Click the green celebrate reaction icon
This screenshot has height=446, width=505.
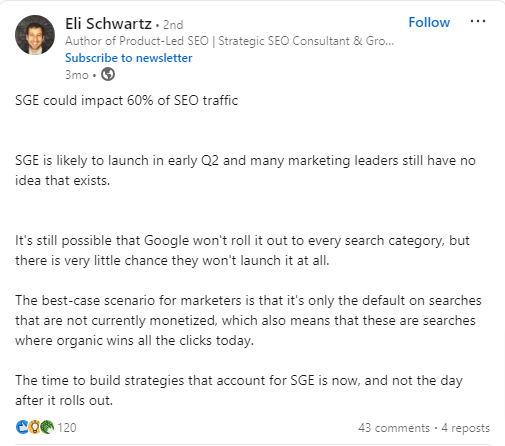(47, 427)
